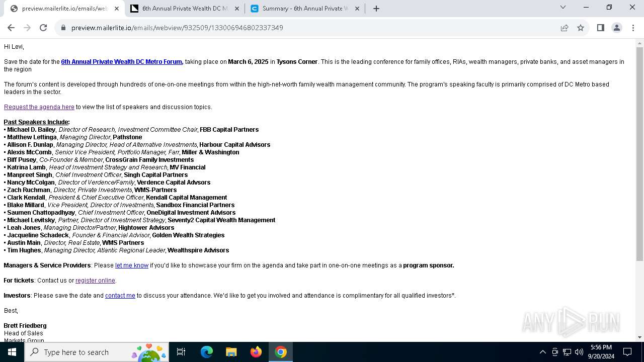This screenshot has width=644, height=362.
Task: Click the scrollbar up arrow
Action: (x=639, y=43)
